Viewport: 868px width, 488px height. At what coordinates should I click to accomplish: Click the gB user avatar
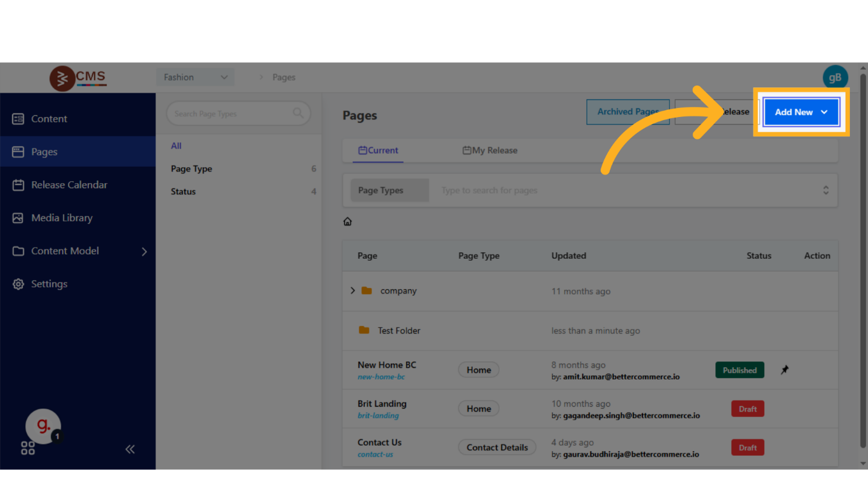(x=835, y=78)
